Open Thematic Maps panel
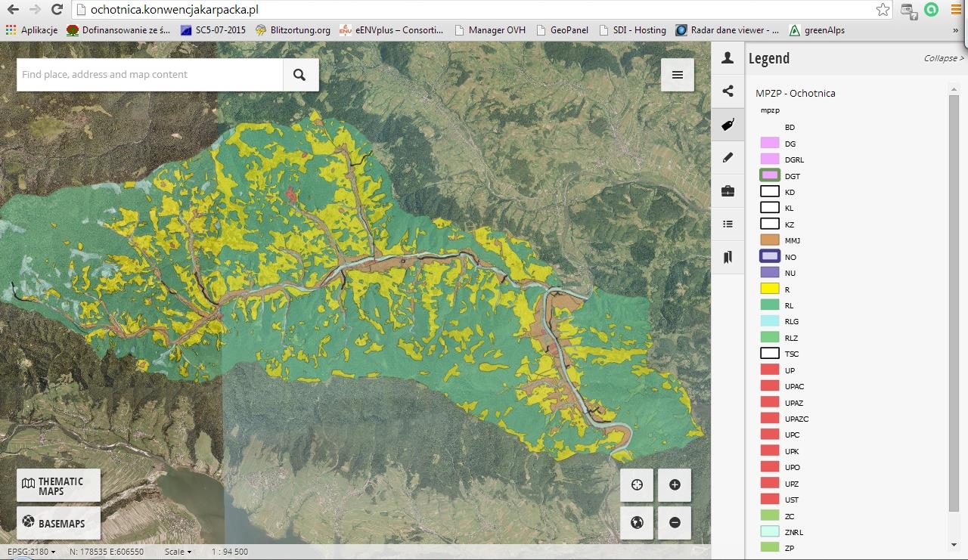This screenshot has height=560, width=968. (58, 486)
